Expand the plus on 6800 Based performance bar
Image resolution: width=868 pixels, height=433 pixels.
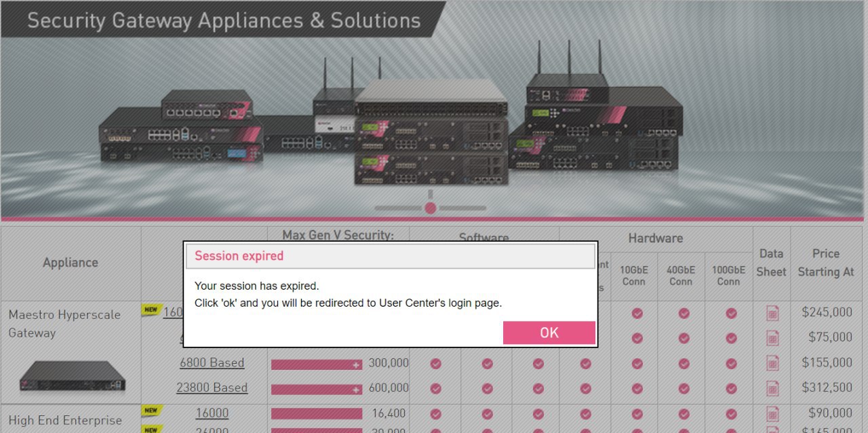(x=357, y=364)
